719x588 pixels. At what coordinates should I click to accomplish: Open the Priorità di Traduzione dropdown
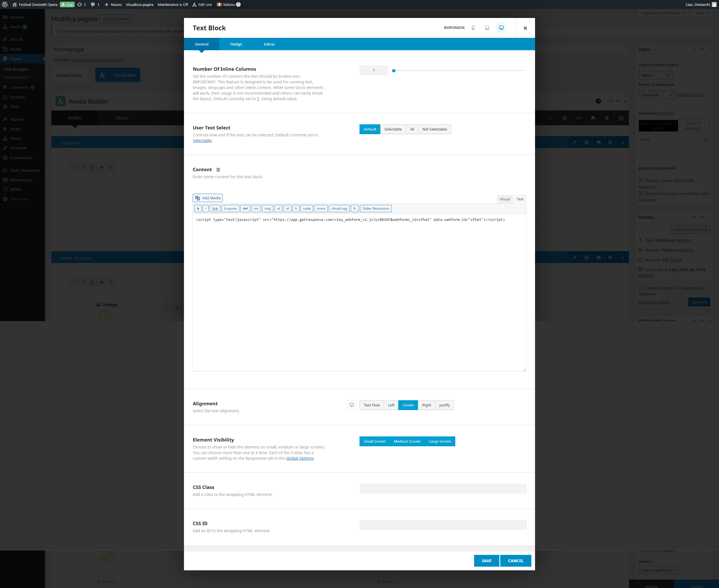point(656,95)
